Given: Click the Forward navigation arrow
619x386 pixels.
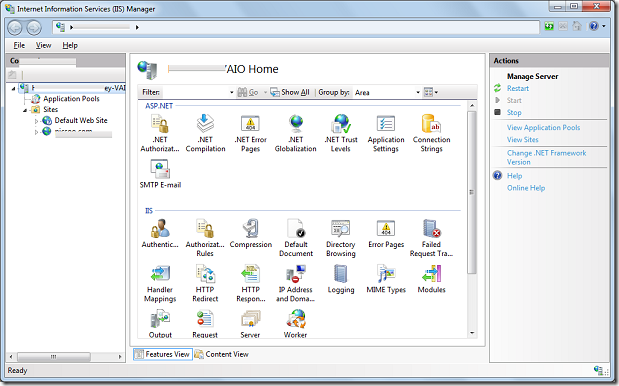Looking at the screenshot, I should (x=34, y=28).
